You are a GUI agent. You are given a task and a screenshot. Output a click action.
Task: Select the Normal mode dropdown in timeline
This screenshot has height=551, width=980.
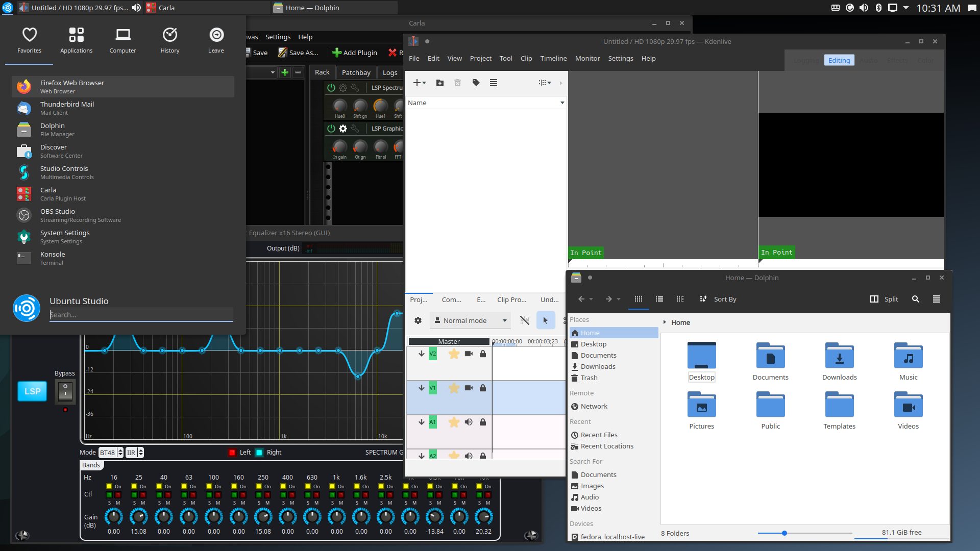469,319
